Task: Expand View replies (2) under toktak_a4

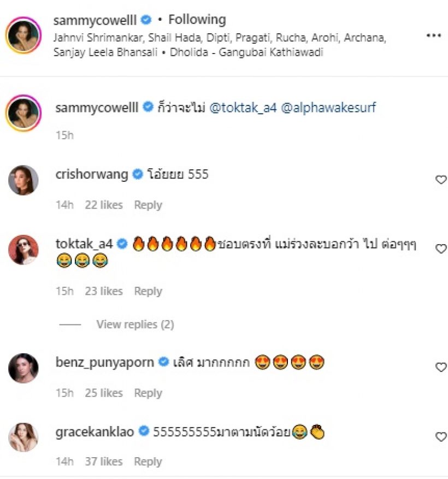Action: 135,324
